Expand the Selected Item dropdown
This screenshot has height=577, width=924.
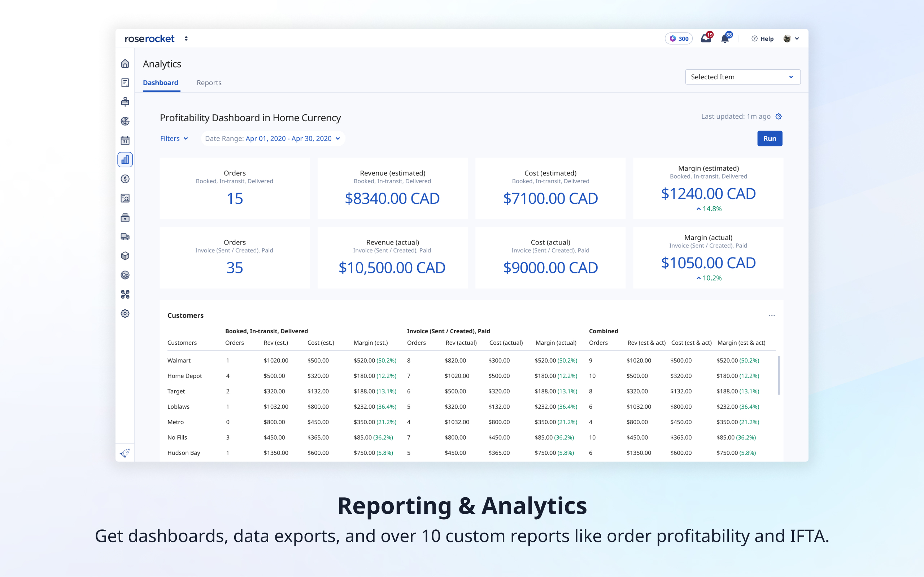point(742,77)
